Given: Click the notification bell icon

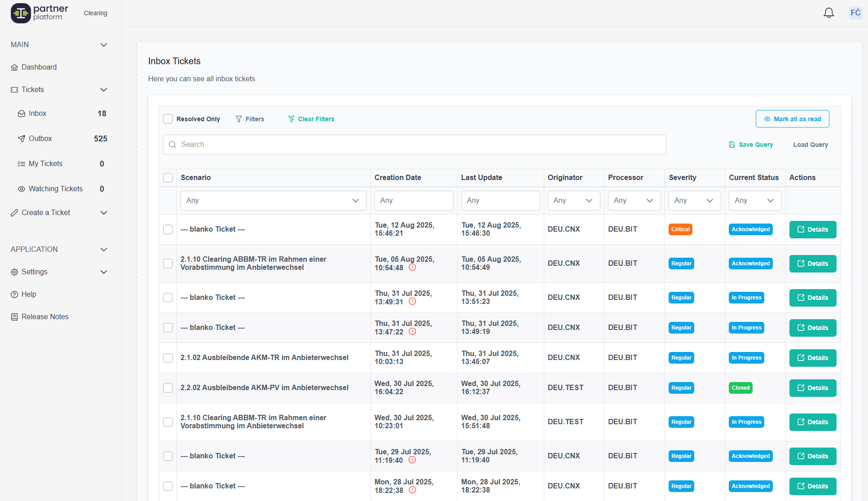Looking at the screenshot, I should 828,13.
